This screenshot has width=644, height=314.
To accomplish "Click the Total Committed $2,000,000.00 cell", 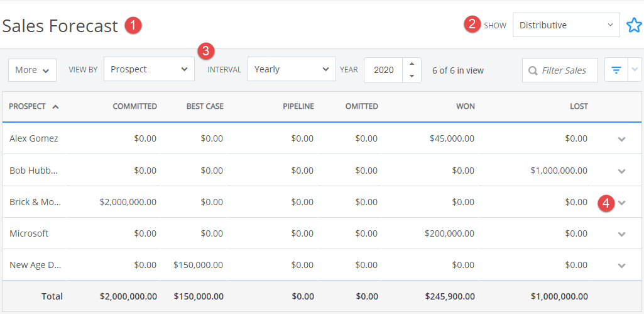I will coord(128,296).
